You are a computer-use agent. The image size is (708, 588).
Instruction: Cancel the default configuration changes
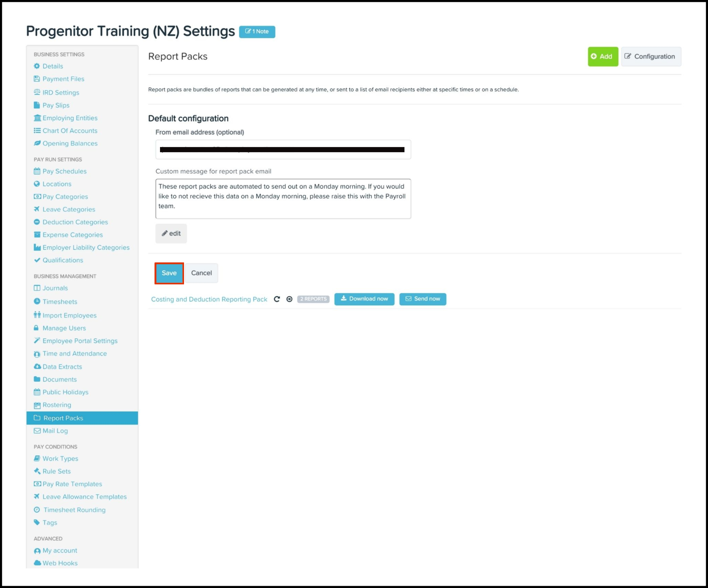[x=201, y=273]
